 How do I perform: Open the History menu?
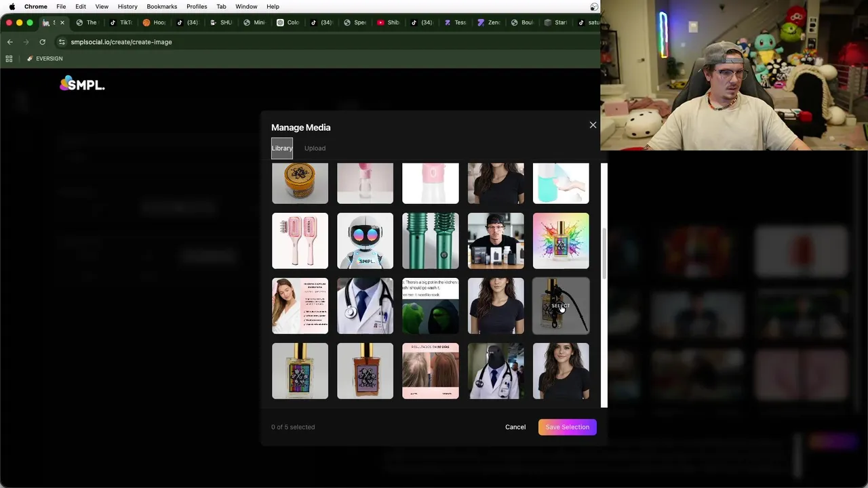[x=127, y=7]
